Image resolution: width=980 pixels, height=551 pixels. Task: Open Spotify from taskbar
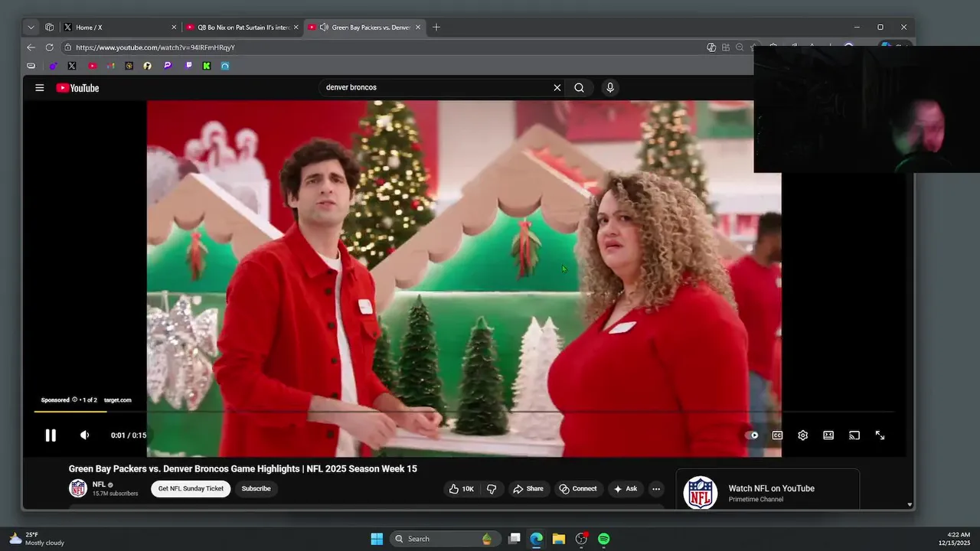pyautogui.click(x=604, y=539)
